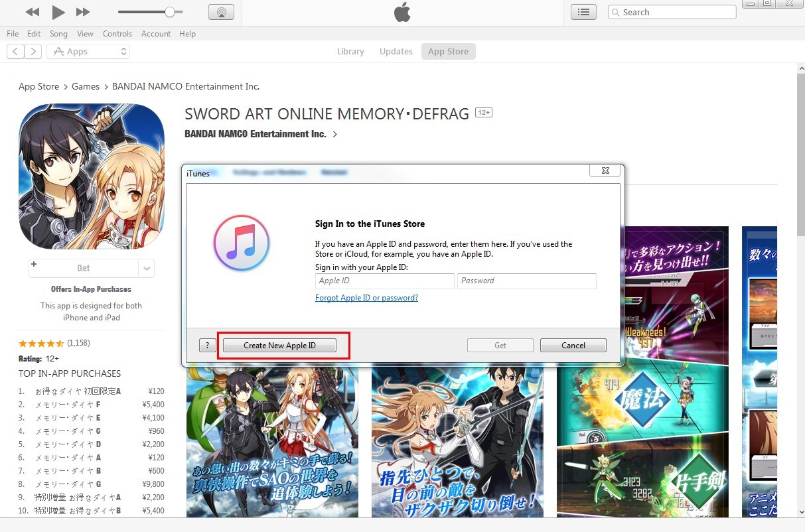Switch to the Updates tab
Screen dimensions: 805x532
(x=396, y=51)
